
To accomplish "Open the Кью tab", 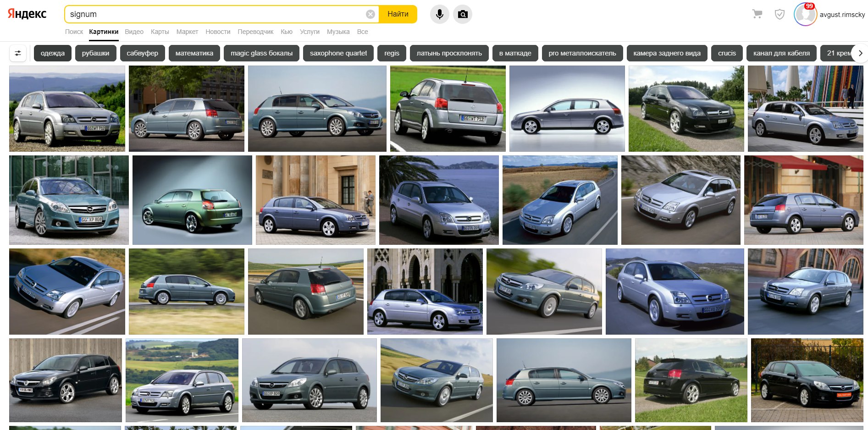I will tap(287, 32).
